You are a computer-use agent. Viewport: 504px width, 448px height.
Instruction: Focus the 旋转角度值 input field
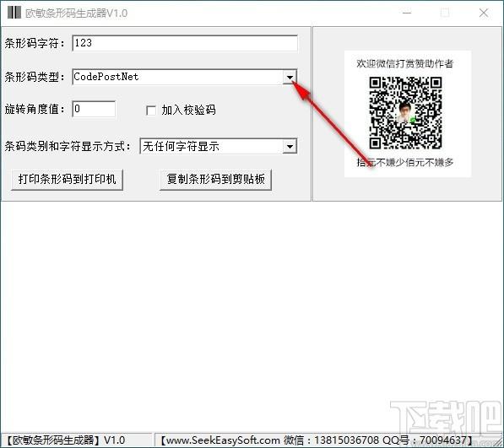(94, 109)
